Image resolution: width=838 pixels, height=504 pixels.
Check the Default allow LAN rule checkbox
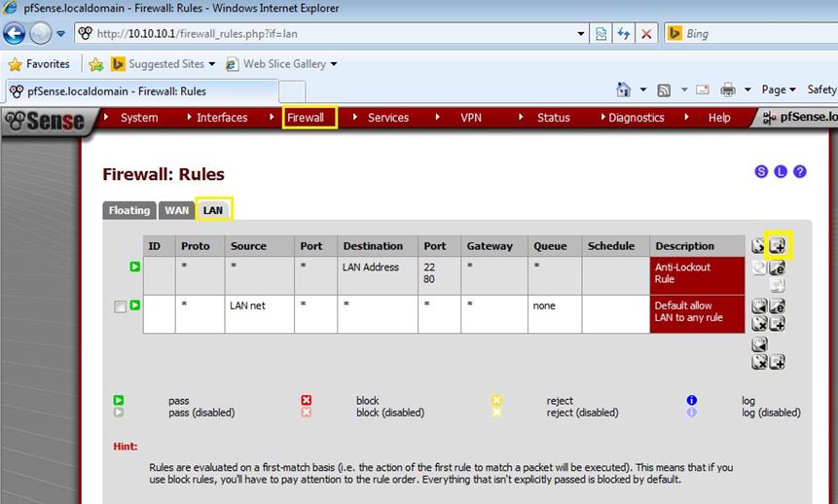coord(121,306)
